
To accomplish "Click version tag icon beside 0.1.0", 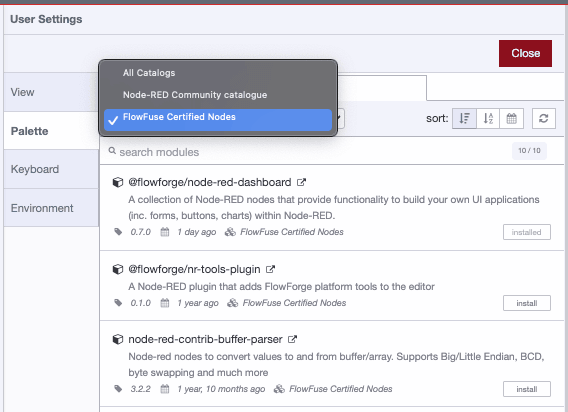I will click(x=118, y=303).
